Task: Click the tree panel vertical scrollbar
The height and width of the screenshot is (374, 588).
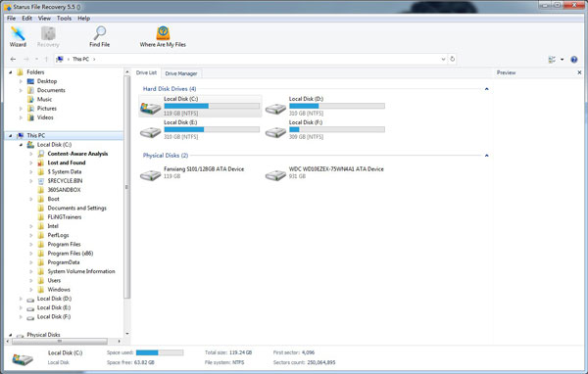Action: (x=127, y=187)
